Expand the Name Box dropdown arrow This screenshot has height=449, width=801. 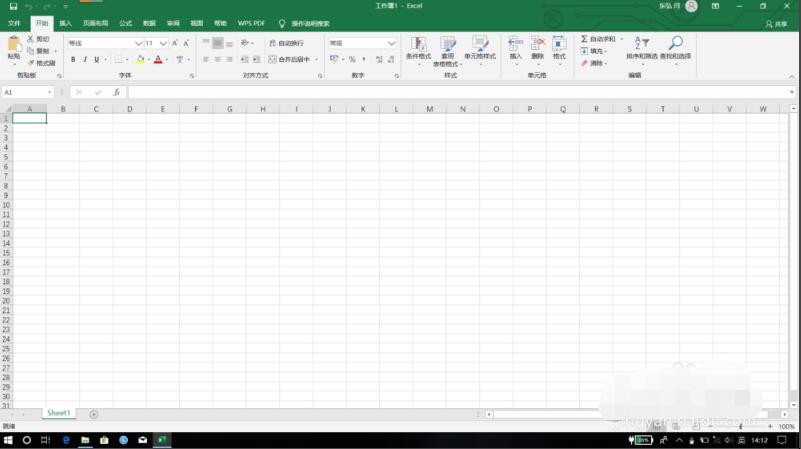[x=49, y=92]
